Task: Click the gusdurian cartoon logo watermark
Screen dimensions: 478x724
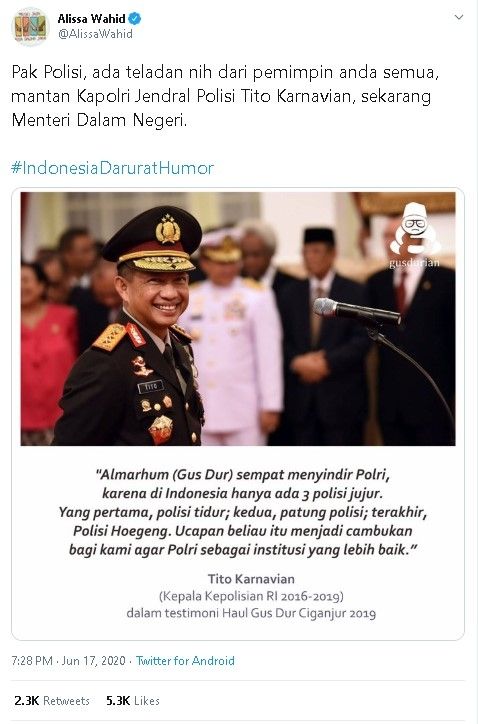Action: click(414, 235)
